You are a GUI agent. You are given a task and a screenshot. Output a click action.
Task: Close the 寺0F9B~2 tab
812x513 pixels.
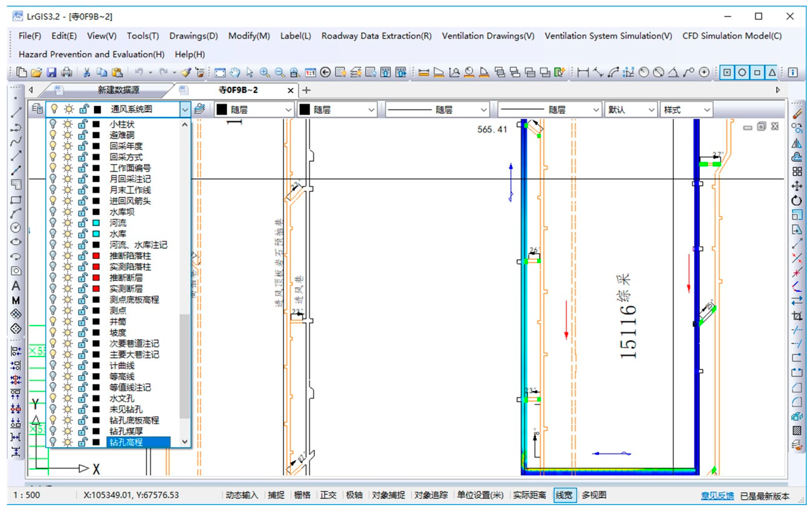(290, 90)
